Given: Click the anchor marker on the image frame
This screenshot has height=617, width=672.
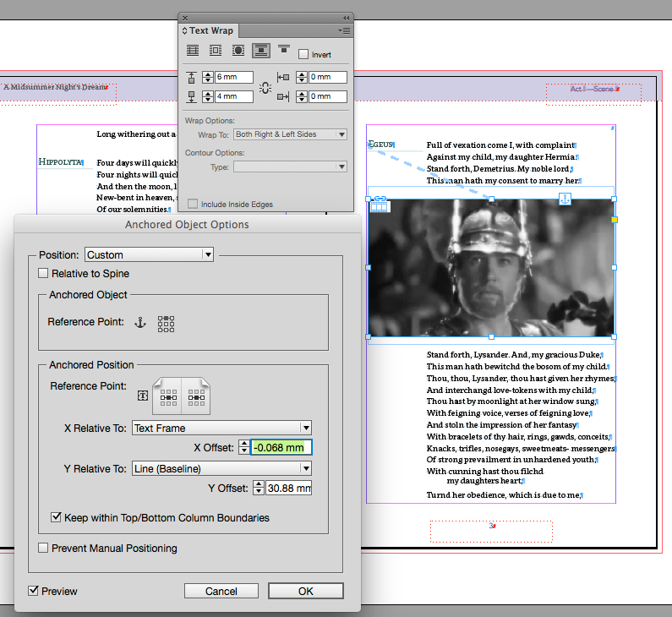Looking at the screenshot, I should (565, 199).
